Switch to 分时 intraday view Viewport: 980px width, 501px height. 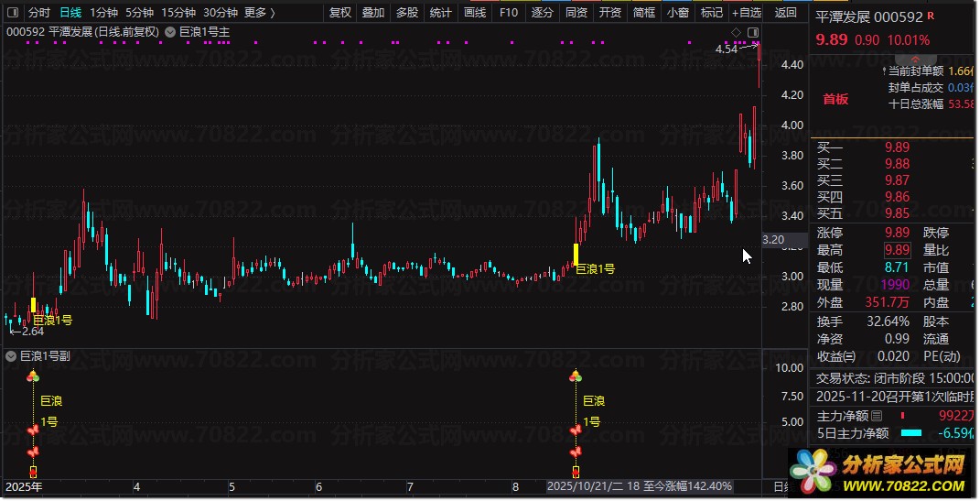[x=38, y=13]
